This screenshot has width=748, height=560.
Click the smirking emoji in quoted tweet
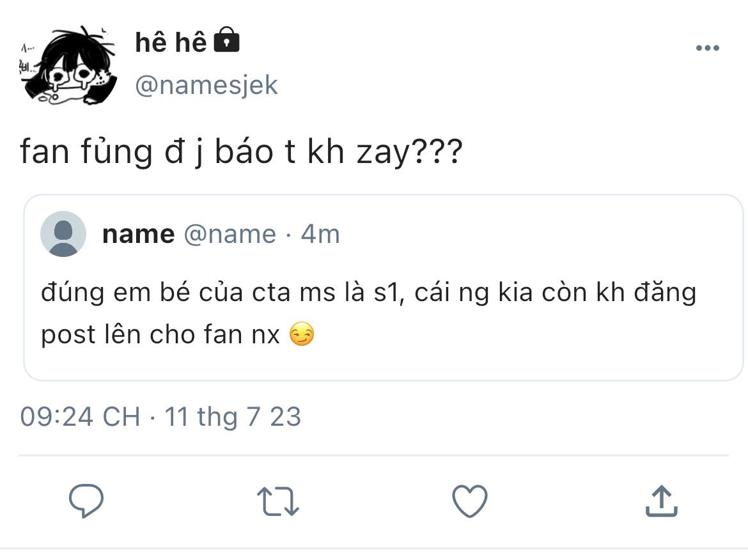302,334
